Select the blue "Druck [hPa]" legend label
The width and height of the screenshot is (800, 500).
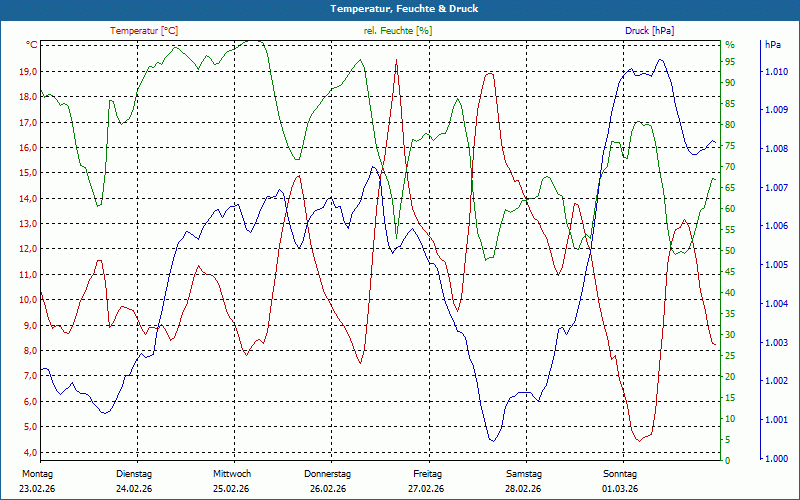click(x=649, y=31)
